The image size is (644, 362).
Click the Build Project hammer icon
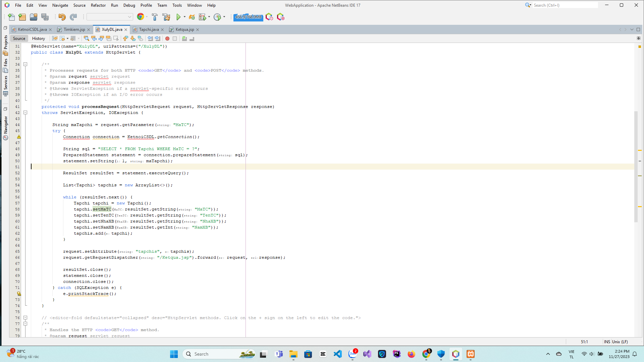click(155, 17)
